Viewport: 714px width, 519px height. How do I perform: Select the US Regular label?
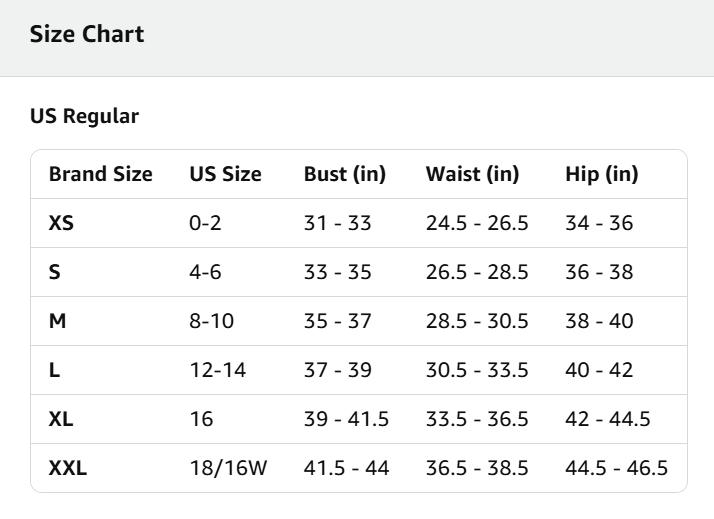pyautogui.click(x=84, y=116)
